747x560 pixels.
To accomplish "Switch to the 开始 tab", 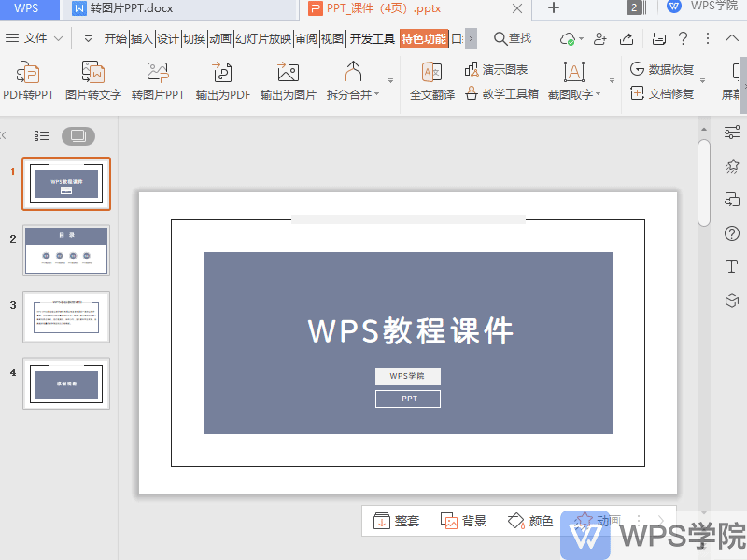I will (x=115, y=38).
